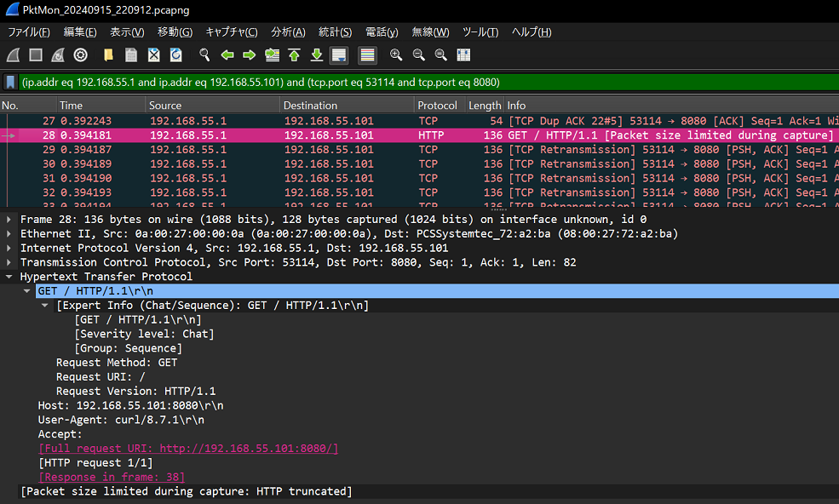Collapse the GET / HTTP/1.1 node

click(x=26, y=291)
